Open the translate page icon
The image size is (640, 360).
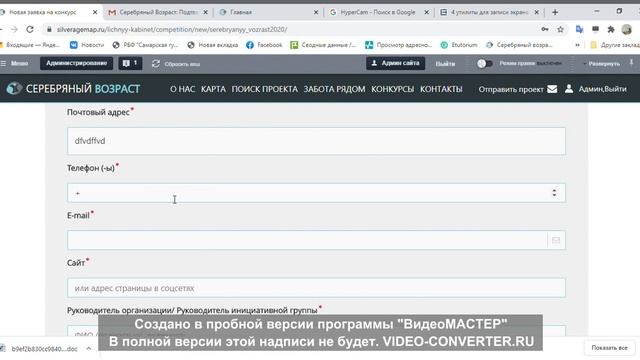[x=579, y=29]
